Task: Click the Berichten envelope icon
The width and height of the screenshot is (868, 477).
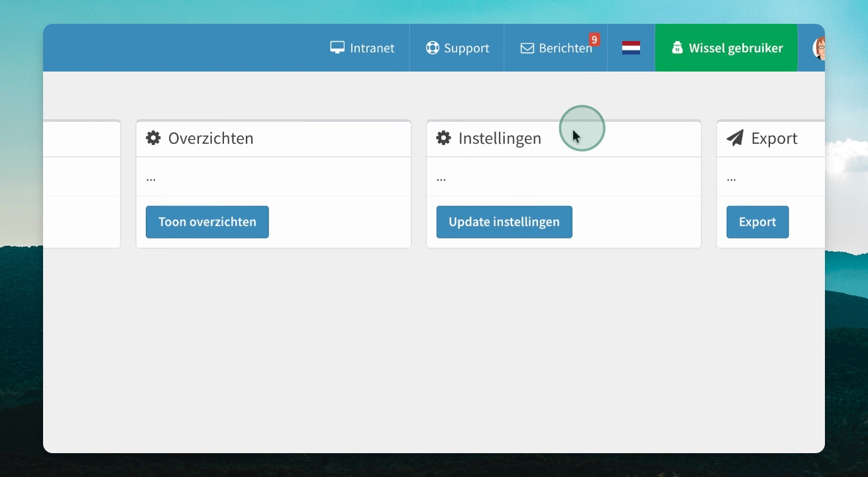Action: 527,48
